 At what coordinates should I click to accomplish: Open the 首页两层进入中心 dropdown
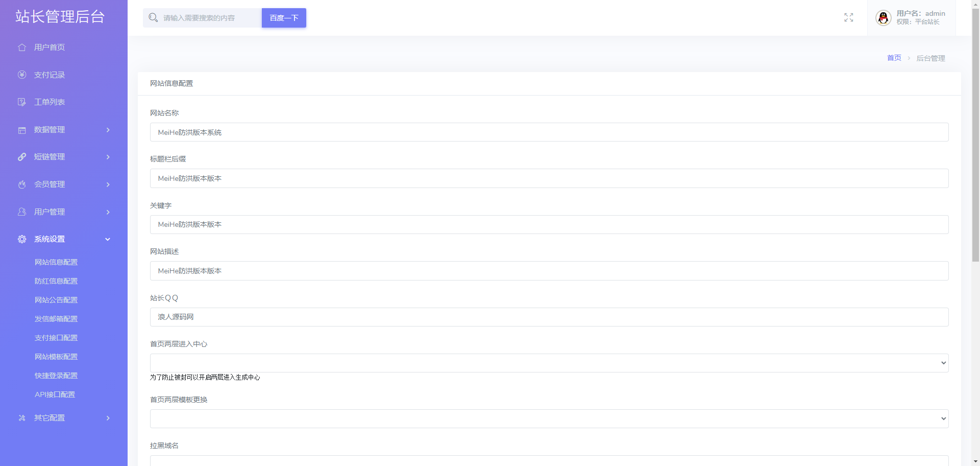coord(549,363)
